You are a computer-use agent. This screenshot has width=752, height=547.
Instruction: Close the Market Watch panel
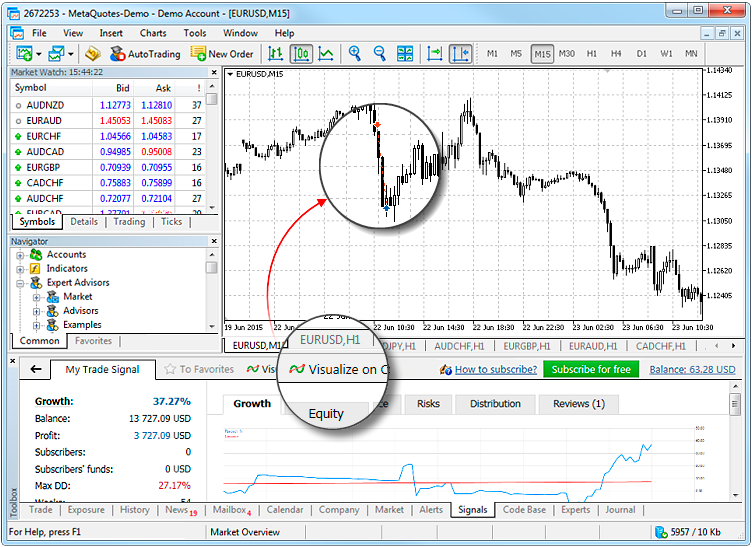coord(214,72)
